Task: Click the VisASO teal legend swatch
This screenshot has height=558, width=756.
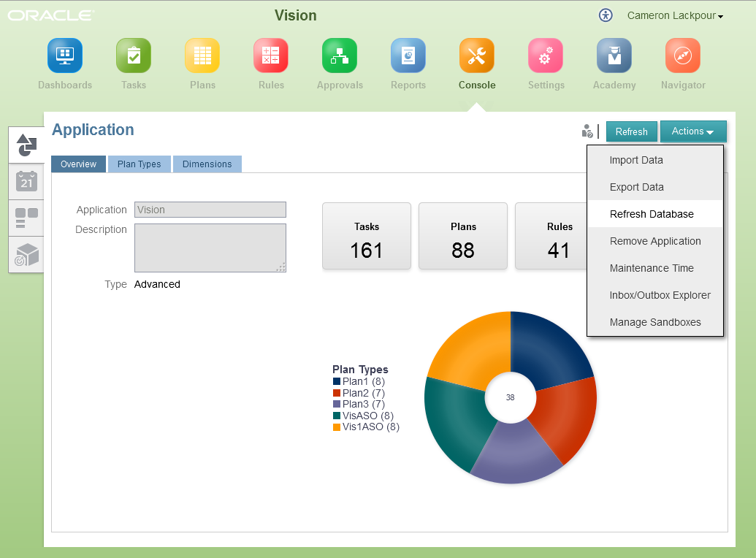Action: pyautogui.click(x=337, y=416)
